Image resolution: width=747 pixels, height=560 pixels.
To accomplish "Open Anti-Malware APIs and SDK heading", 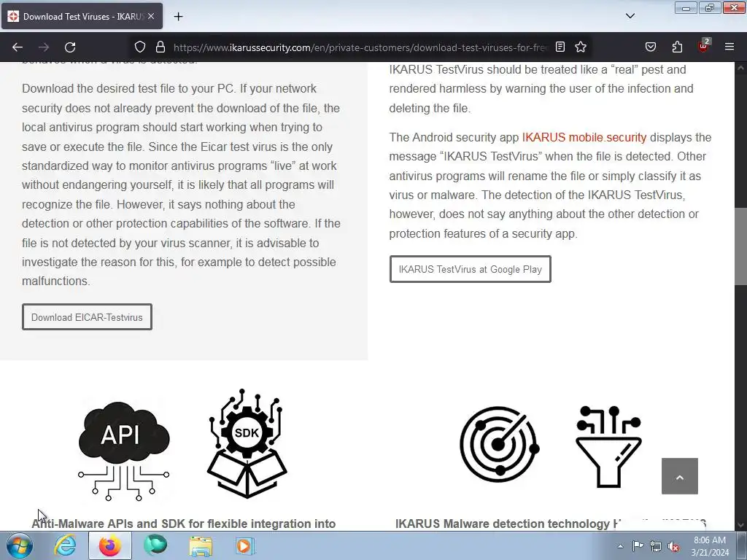I will (x=183, y=524).
